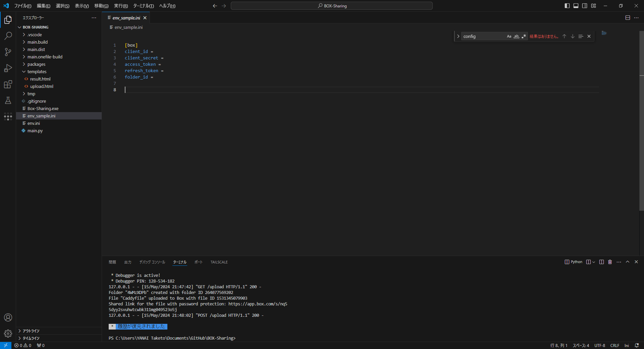Click errors and warnings count in status bar
Screen dimensions: 644x349
[x=23, y=345]
